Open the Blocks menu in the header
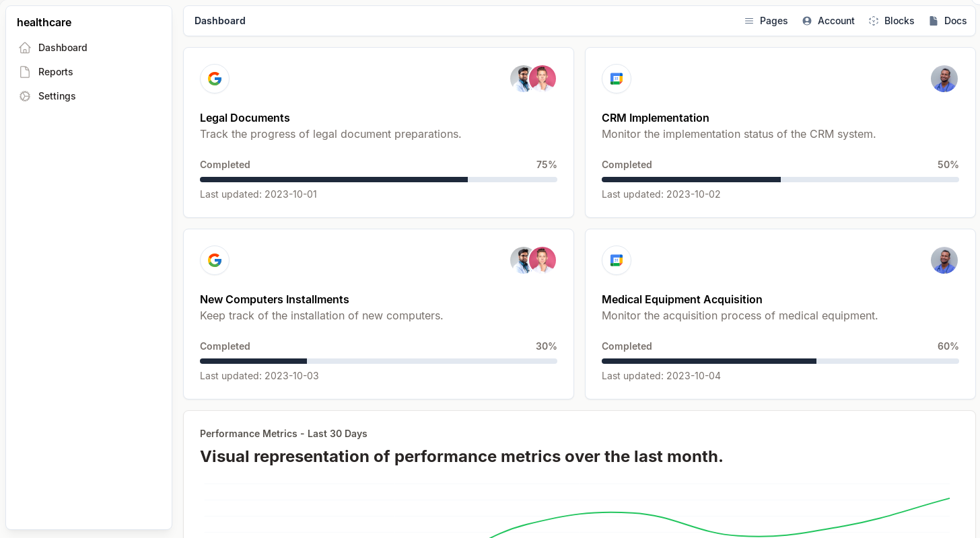Screen dimensions: 980x538 pos(891,21)
